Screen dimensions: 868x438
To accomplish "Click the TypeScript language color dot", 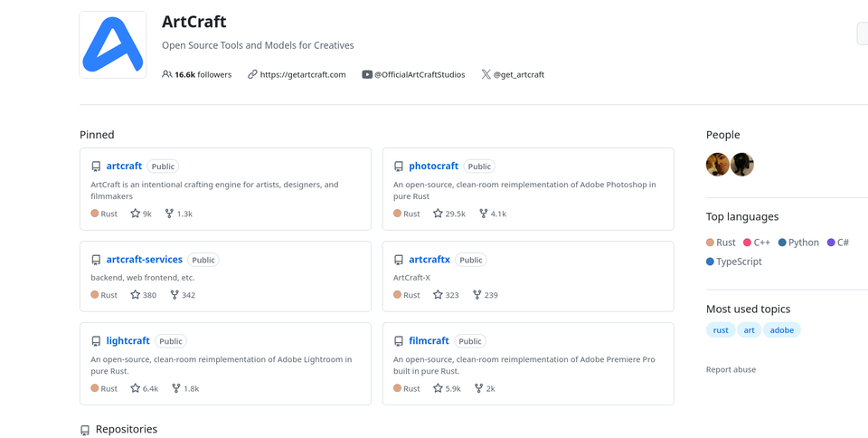I will click(711, 262).
